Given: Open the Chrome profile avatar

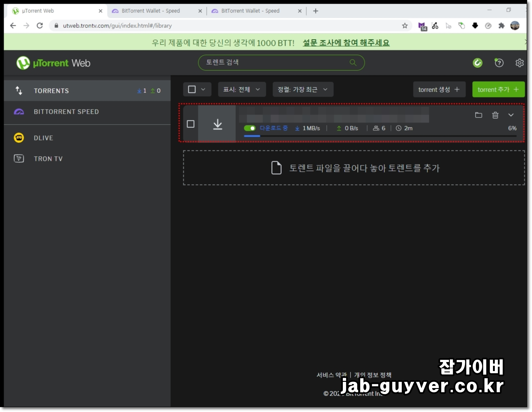Looking at the screenshot, I should coord(515,26).
